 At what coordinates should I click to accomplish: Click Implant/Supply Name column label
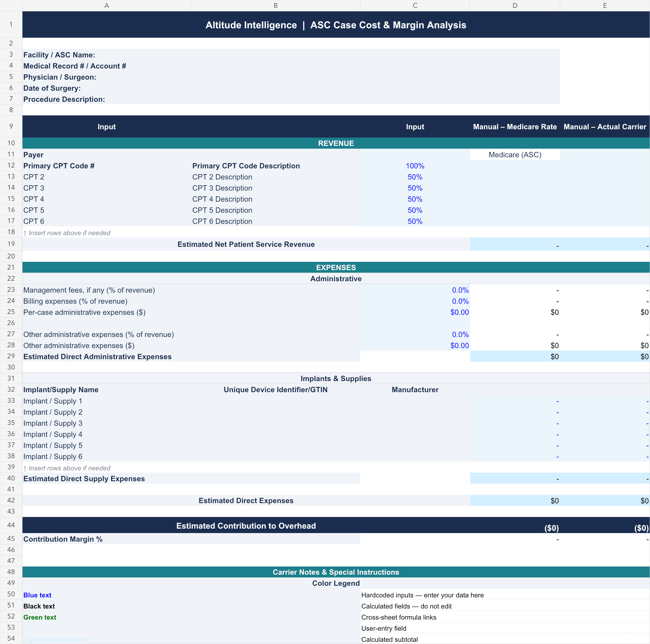[61, 390]
